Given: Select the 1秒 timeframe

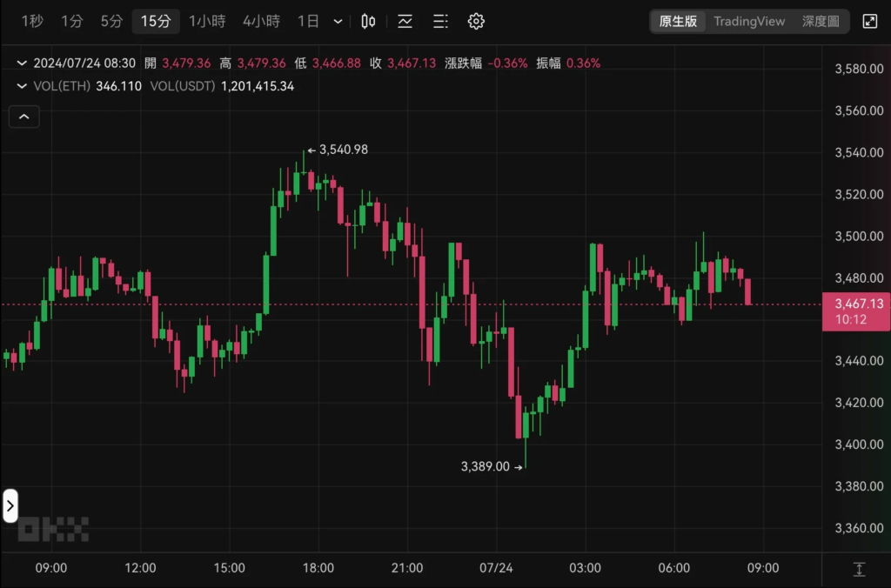Looking at the screenshot, I should (x=32, y=22).
